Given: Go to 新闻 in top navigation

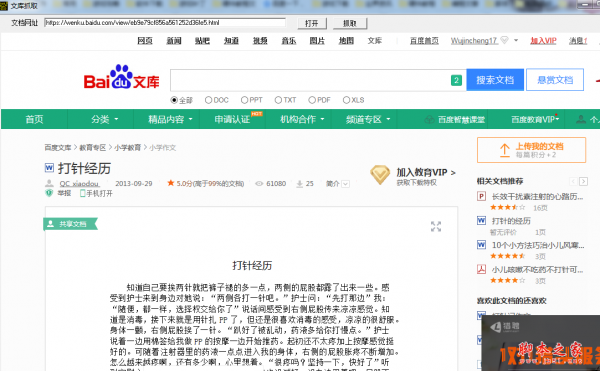Looking at the screenshot, I should [174, 41].
